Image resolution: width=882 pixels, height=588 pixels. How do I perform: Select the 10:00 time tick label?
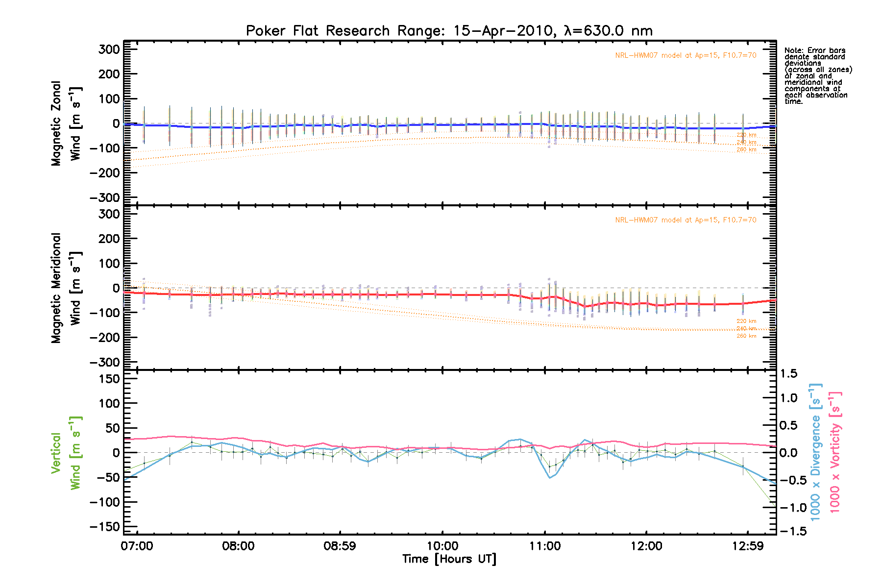pos(442,546)
